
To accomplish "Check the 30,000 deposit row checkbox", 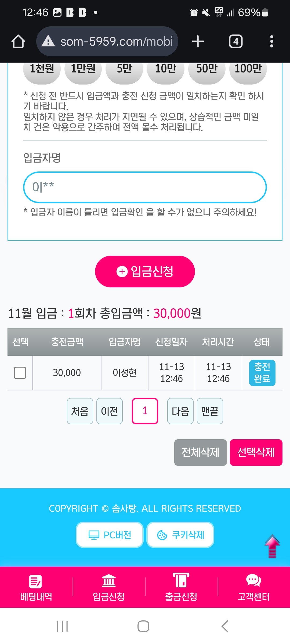I will point(20,373).
